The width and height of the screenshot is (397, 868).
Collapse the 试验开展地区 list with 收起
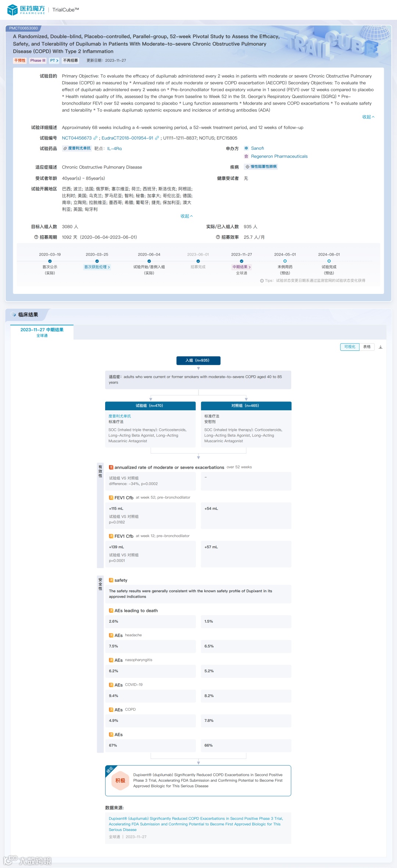pyautogui.click(x=186, y=216)
